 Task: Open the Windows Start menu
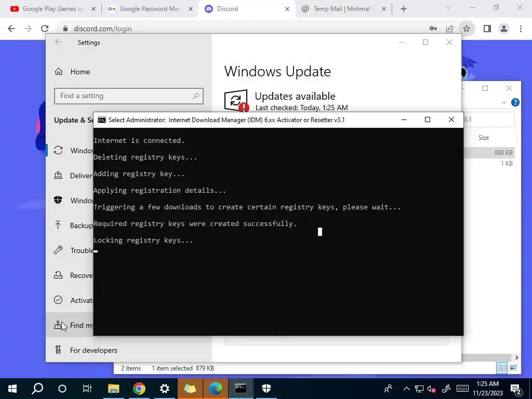(12, 389)
